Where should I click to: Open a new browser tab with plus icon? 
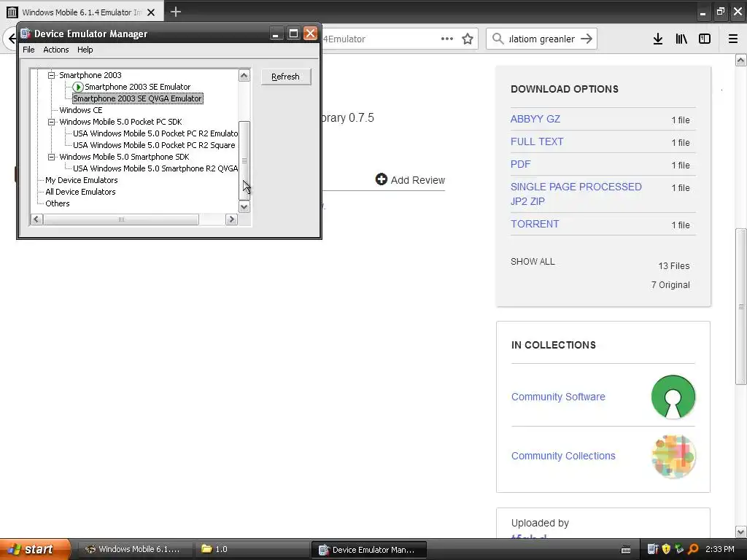pyautogui.click(x=176, y=12)
